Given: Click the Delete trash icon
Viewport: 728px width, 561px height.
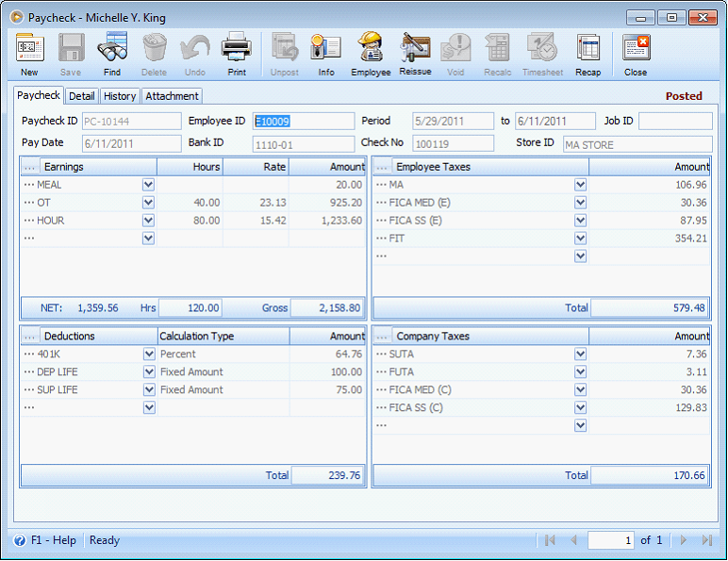Looking at the screenshot, I should [154, 48].
